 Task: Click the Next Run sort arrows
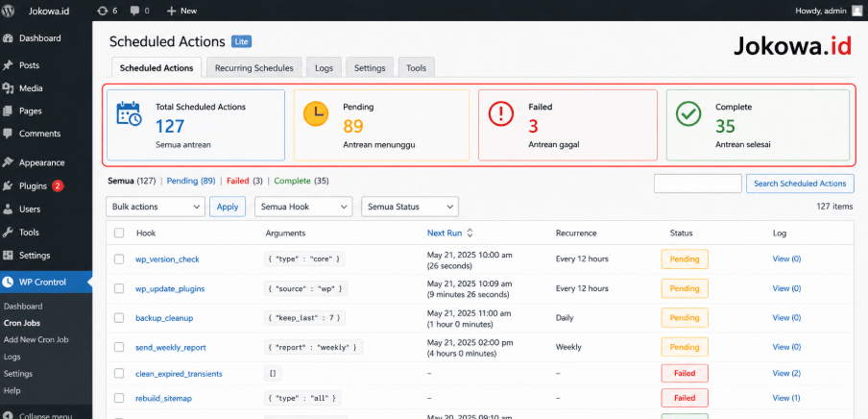[x=470, y=234]
